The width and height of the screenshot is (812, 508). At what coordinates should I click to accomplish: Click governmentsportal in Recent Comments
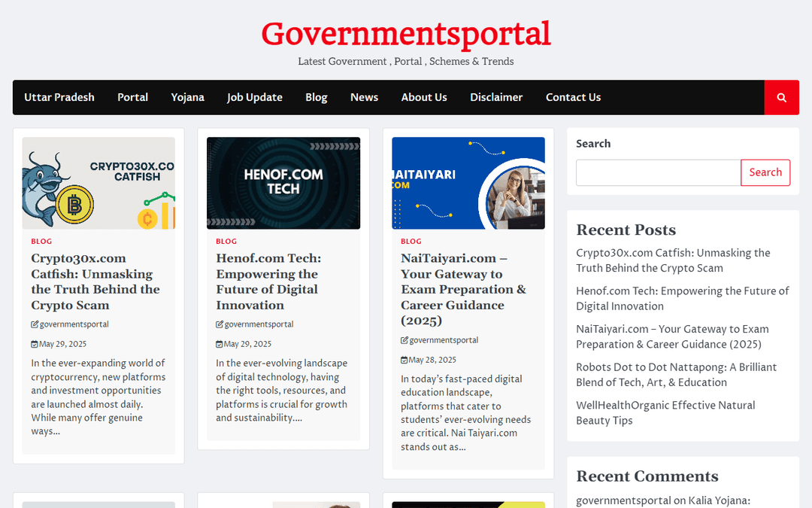(623, 500)
